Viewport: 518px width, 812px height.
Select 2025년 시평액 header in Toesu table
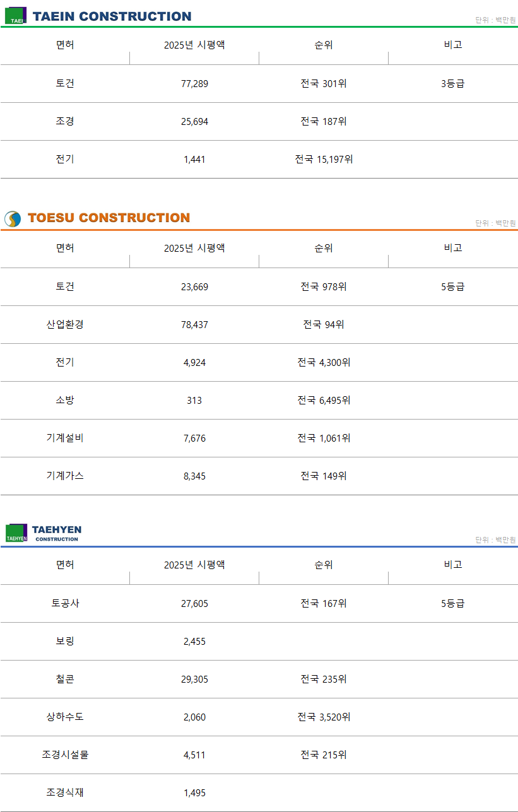coord(194,248)
